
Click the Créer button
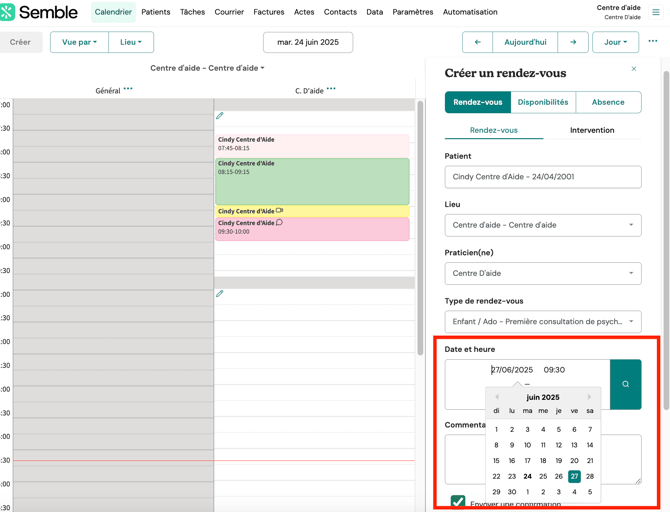(x=20, y=42)
